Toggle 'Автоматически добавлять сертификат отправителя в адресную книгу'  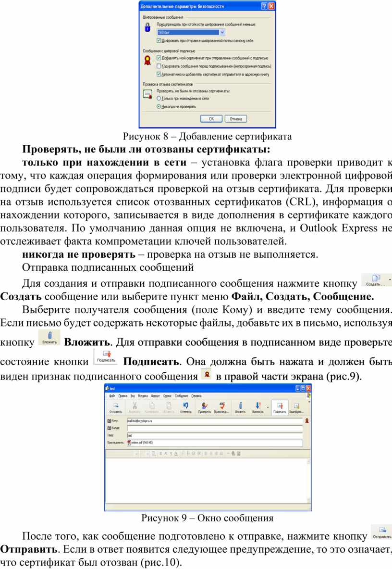(x=159, y=74)
